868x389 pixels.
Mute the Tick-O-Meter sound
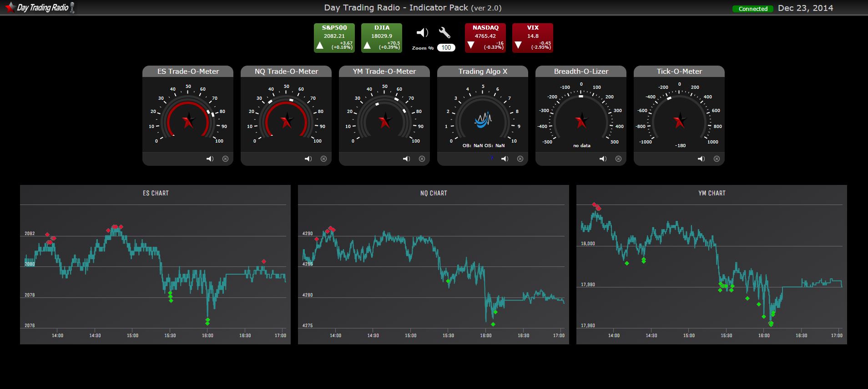(701, 159)
